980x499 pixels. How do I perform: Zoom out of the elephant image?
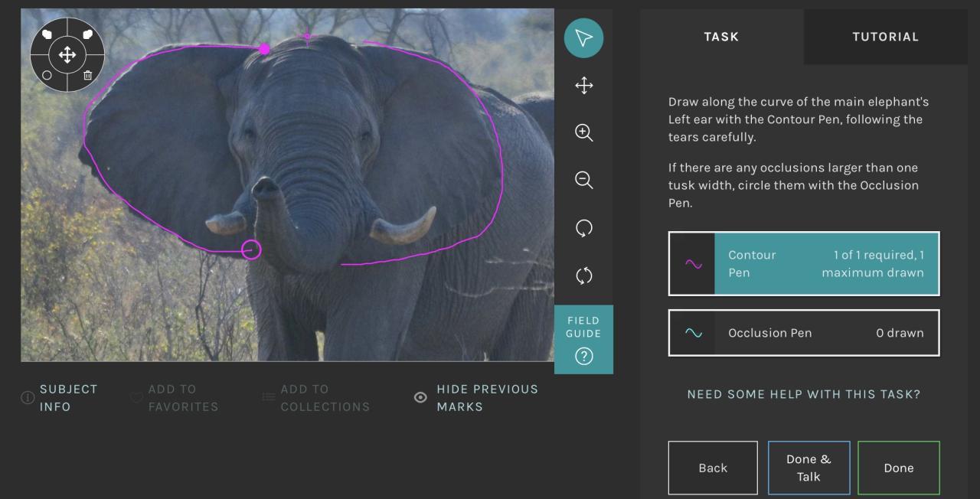point(583,181)
